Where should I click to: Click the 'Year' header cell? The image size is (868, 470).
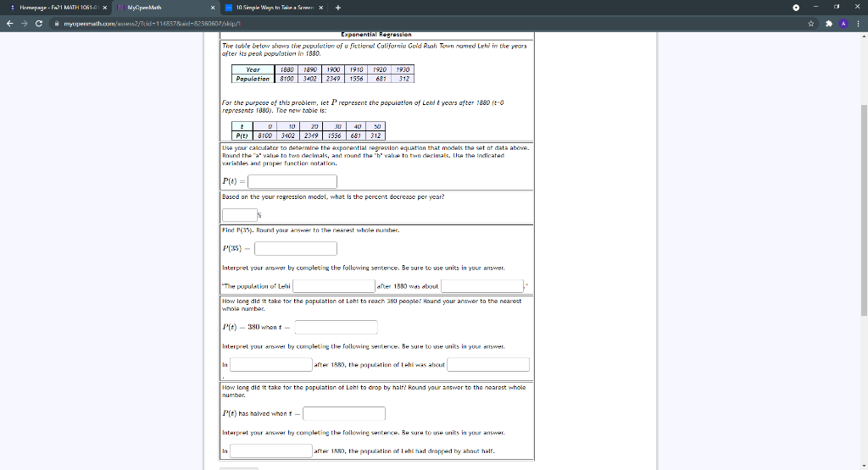point(253,69)
